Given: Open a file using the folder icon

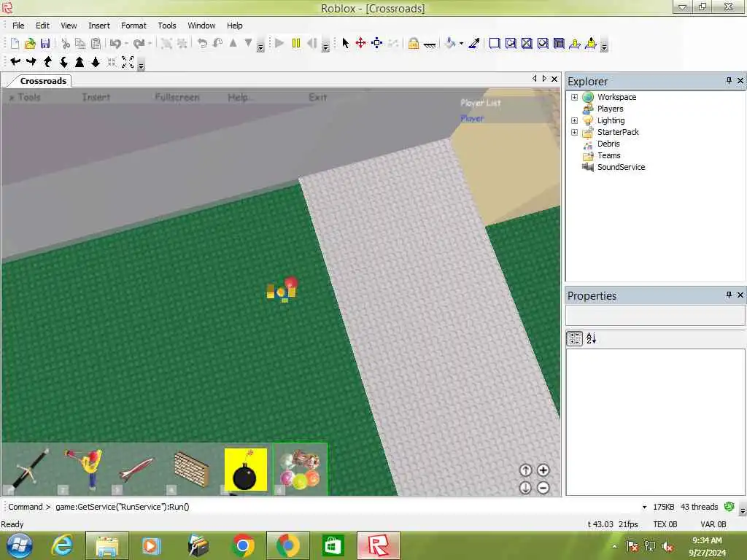Looking at the screenshot, I should (x=29, y=44).
